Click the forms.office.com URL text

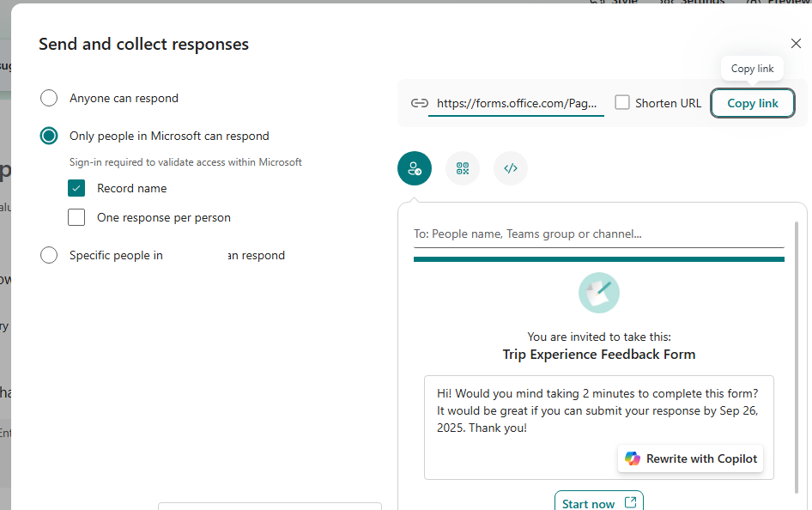[x=515, y=103]
